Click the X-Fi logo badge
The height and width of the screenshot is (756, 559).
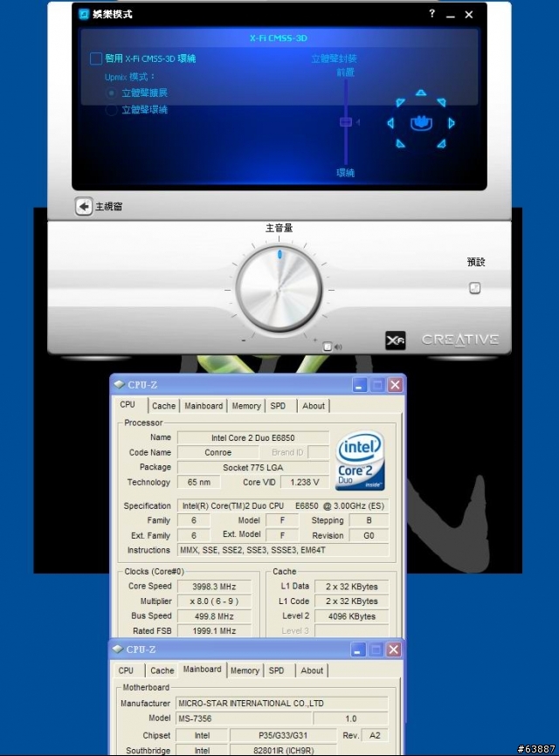[395, 340]
